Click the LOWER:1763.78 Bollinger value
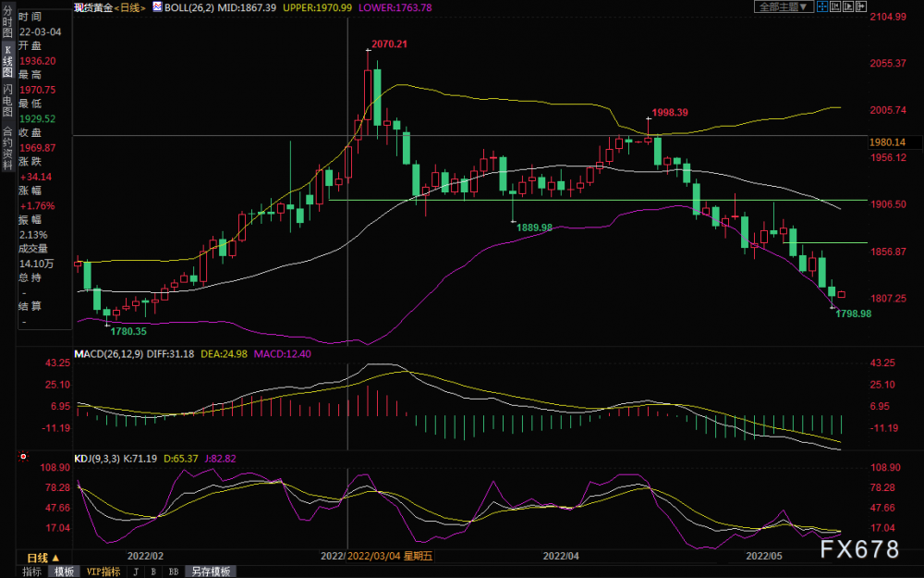 395,7
